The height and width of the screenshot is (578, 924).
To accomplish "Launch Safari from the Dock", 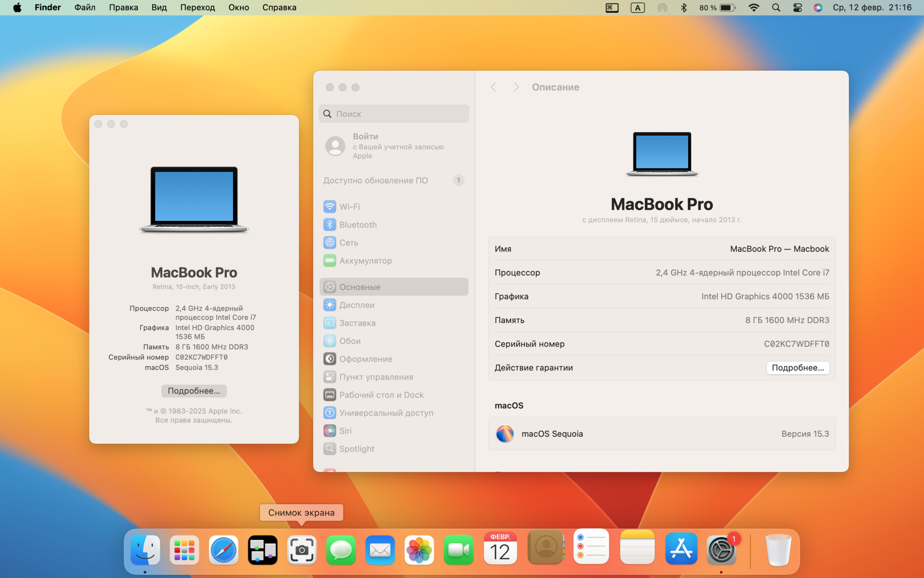I will [223, 550].
